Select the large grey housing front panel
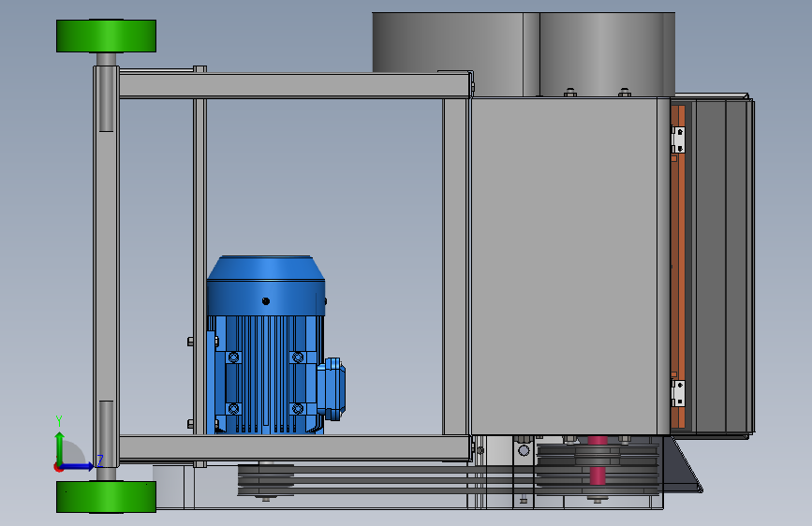The width and height of the screenshot is (812, 526). coord(565,266)
